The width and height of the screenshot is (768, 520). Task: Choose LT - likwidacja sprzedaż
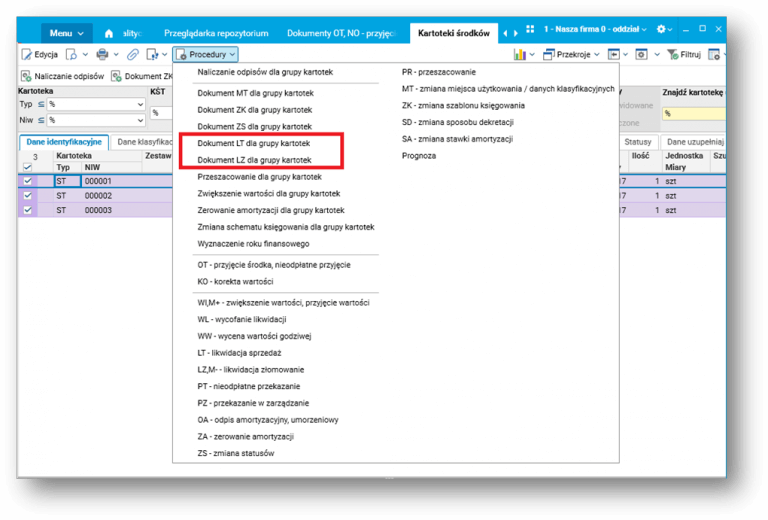pyautogui.click(x=239, y=353)
